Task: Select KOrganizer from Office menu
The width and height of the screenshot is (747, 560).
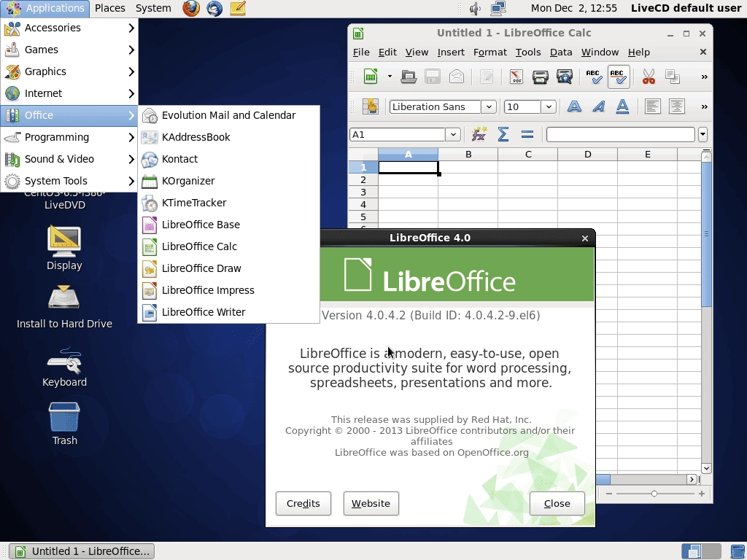Action: point(228,181)
